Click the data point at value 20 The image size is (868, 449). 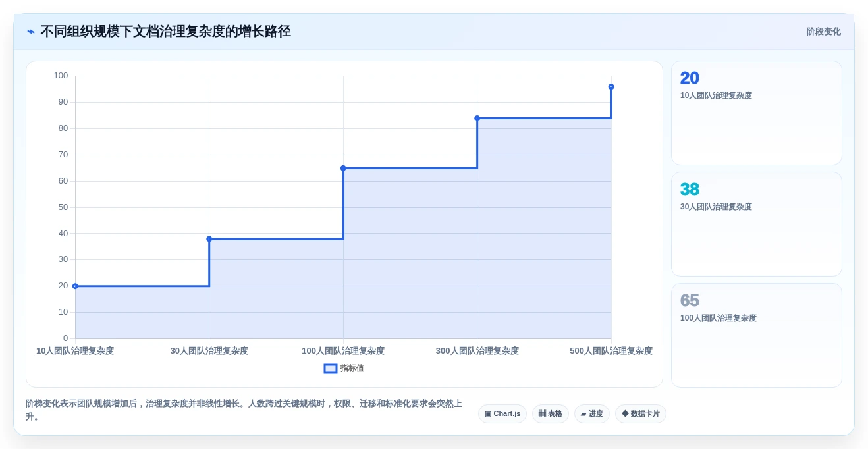click(x=75, y=286)
